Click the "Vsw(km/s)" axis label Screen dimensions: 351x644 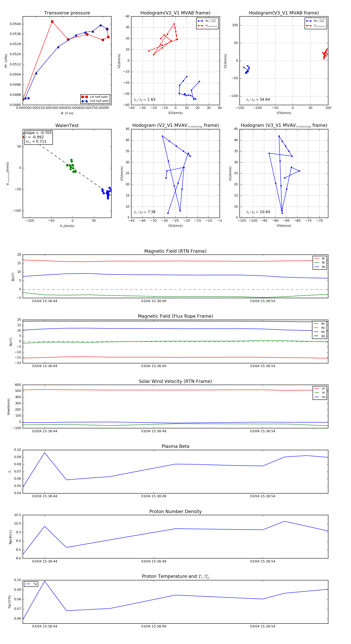(x=9, y=407)
